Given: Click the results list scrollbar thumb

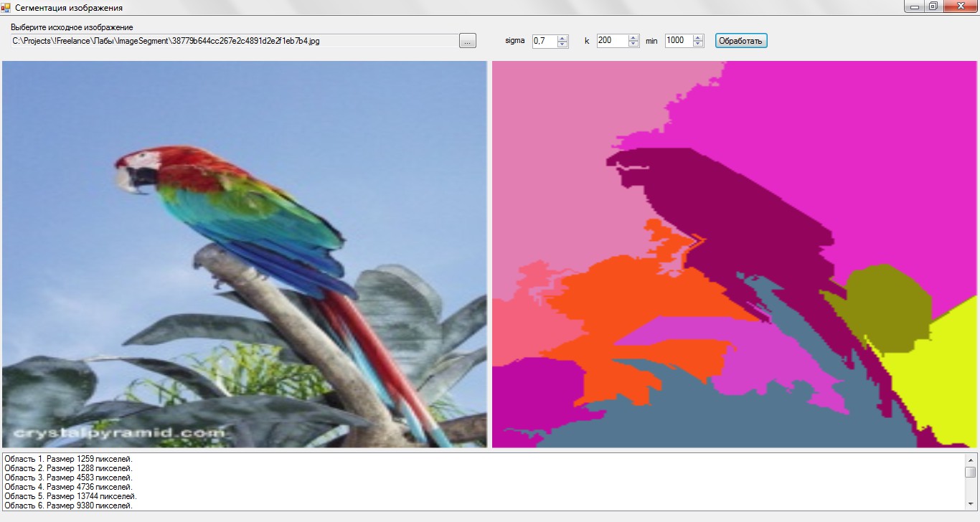Looking at the screenshot, I should click(x=971, y=472).
